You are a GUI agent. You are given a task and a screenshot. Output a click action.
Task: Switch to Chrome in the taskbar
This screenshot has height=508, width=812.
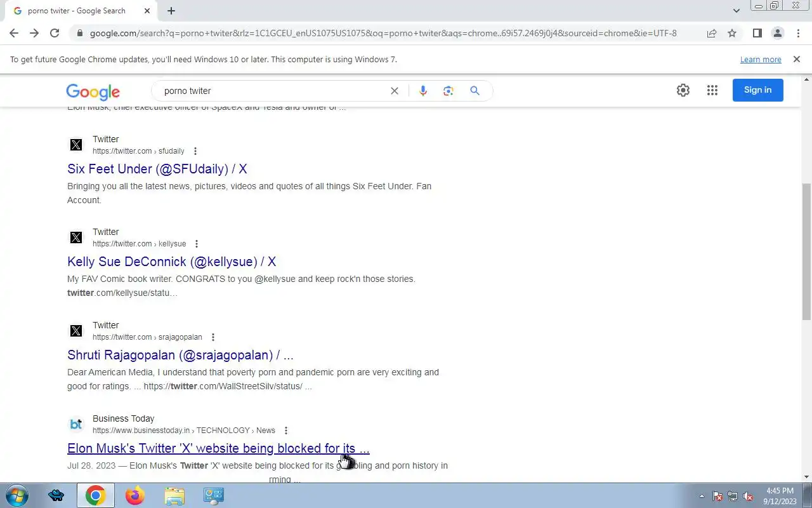(96, 495)
